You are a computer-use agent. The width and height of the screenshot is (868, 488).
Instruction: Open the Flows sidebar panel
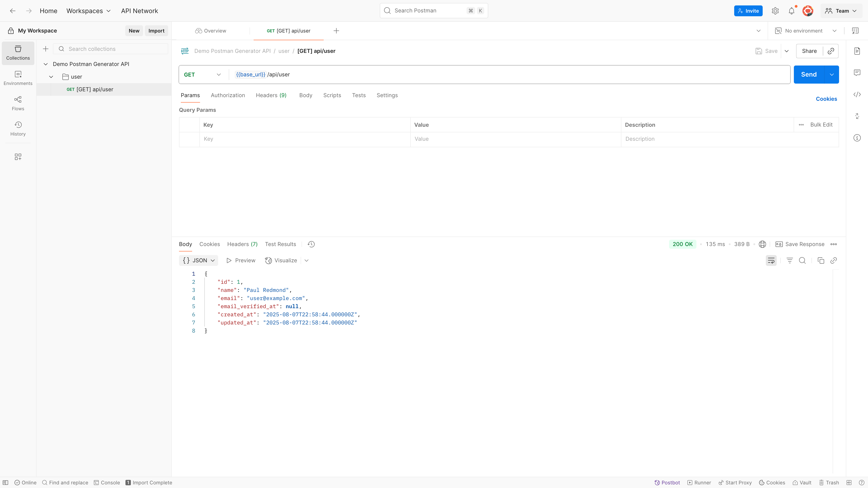(18, 103)
